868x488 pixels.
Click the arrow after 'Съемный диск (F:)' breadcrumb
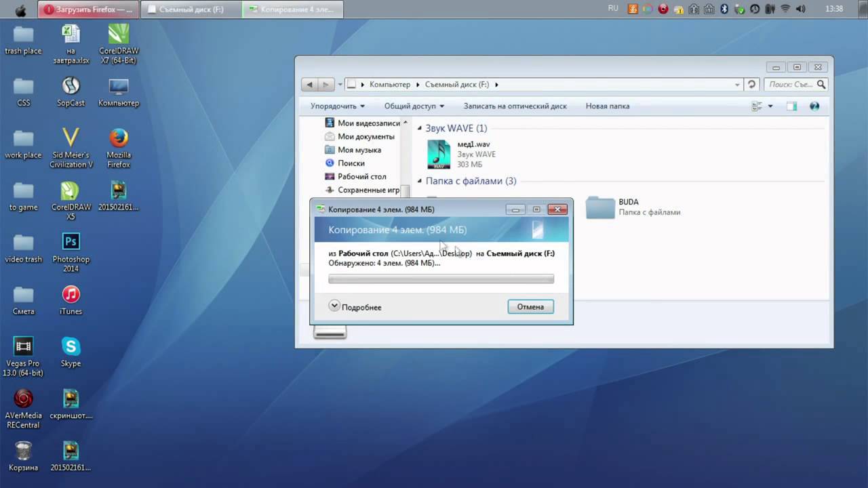(x=496, y=85)
